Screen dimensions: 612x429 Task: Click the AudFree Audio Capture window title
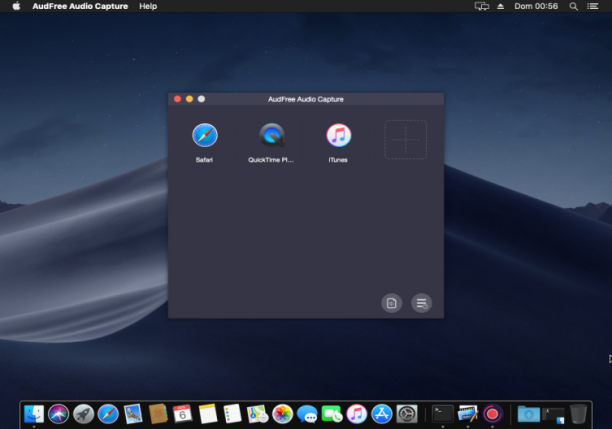click(x=306, y=99)
